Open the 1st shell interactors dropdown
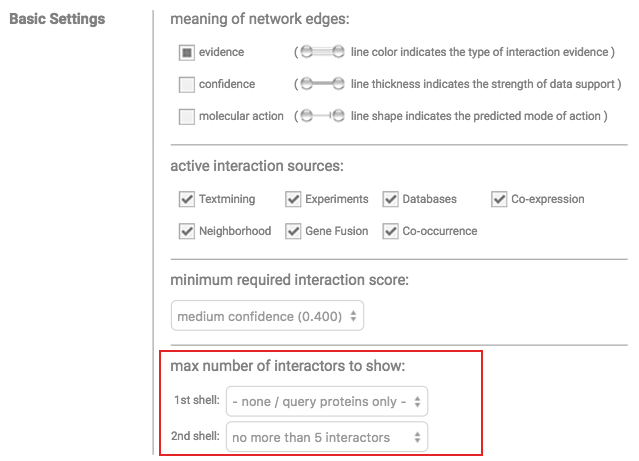The image size is (639, 461). 327,402
